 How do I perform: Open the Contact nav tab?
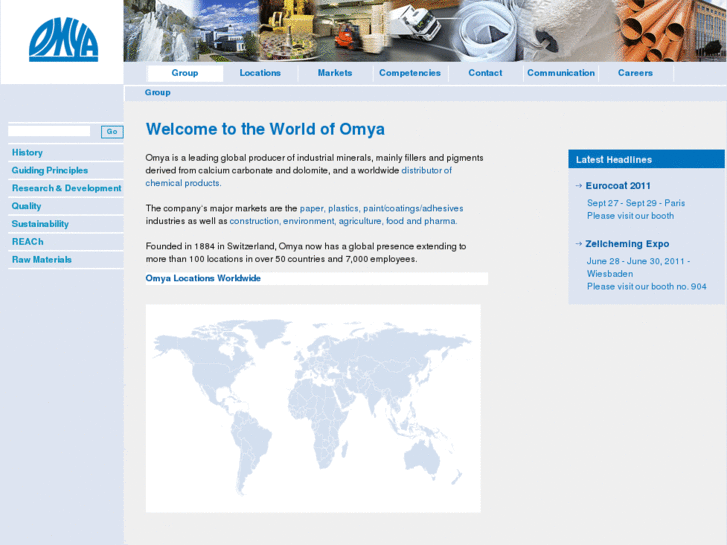point(485,73)
